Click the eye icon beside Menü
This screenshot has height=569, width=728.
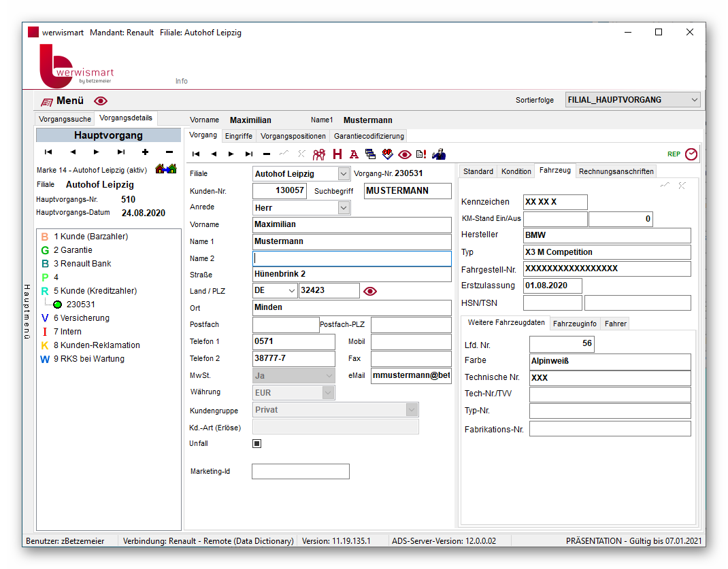pos(101,101)
